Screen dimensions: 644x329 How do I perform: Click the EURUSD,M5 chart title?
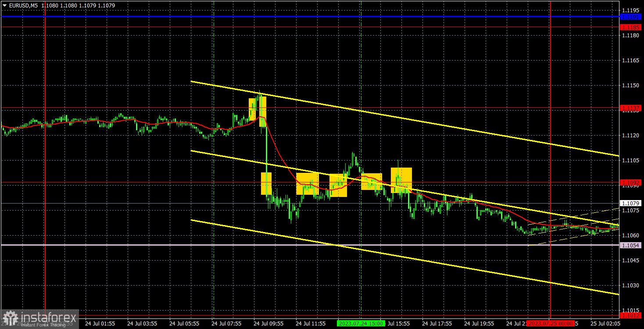23,6
